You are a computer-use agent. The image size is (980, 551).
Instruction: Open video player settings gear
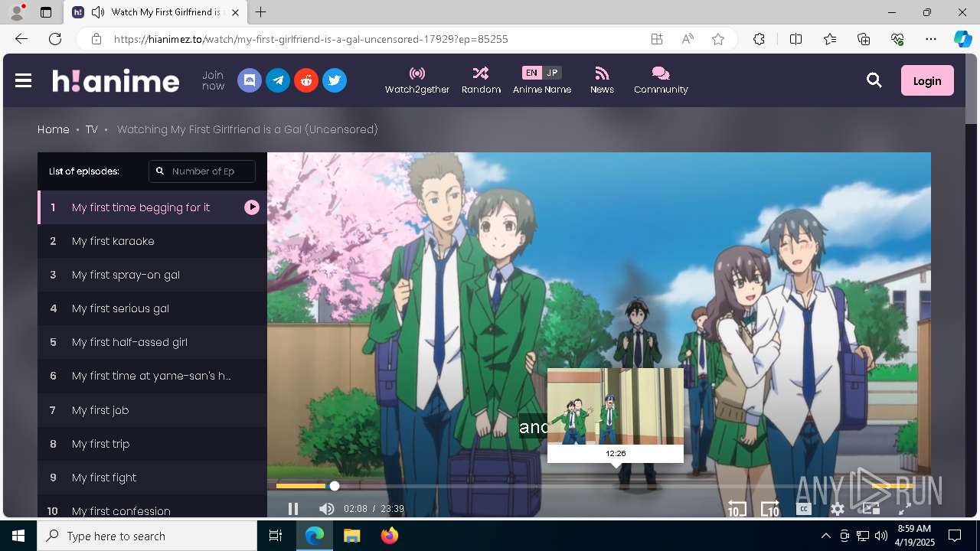(x=838, y=509)
